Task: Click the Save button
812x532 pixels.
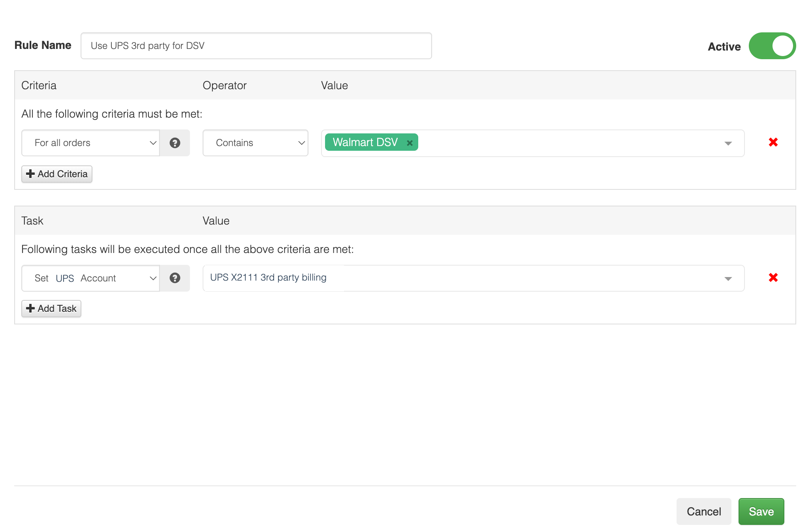Action: click(x=761, y=511)
